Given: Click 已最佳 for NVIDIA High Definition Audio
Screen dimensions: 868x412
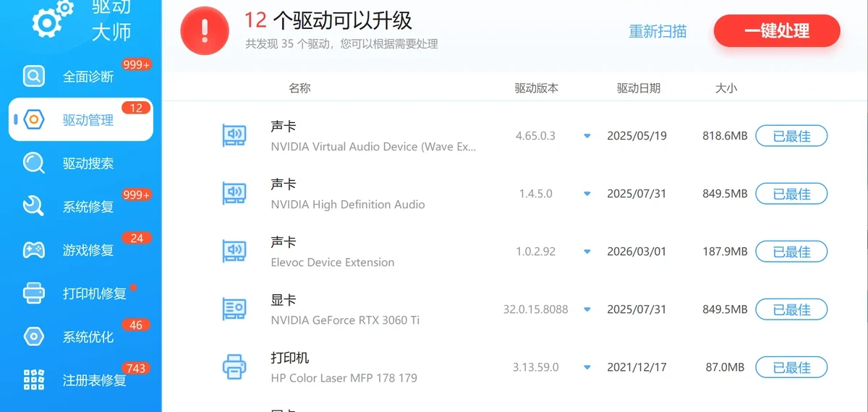Looking at the screenshot, I should tap(791, 194).
